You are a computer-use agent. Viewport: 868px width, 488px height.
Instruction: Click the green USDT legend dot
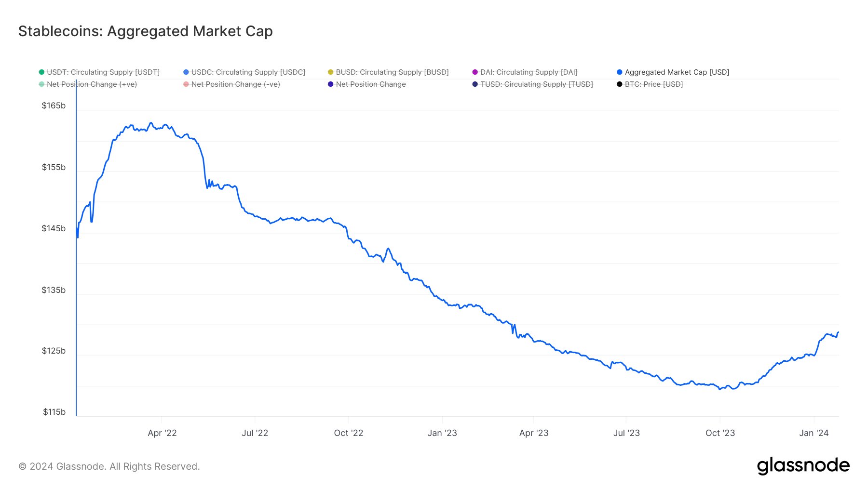[41, 72]
